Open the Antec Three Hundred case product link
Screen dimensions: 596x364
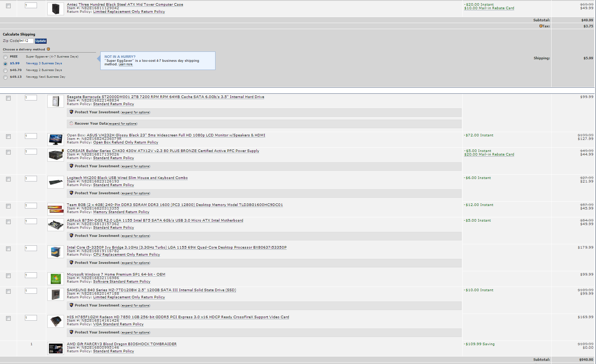[125, 5]
